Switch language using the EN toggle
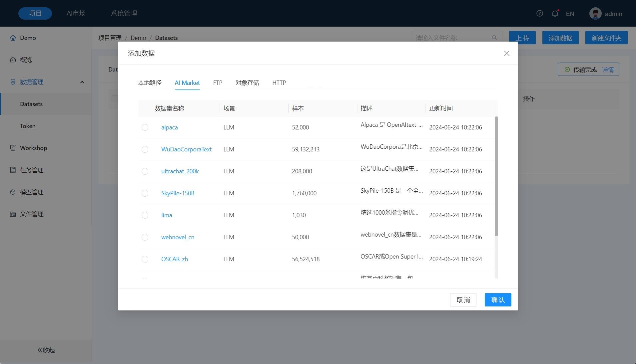This screenshot has height=364, width=636. [x=570, y=14]
